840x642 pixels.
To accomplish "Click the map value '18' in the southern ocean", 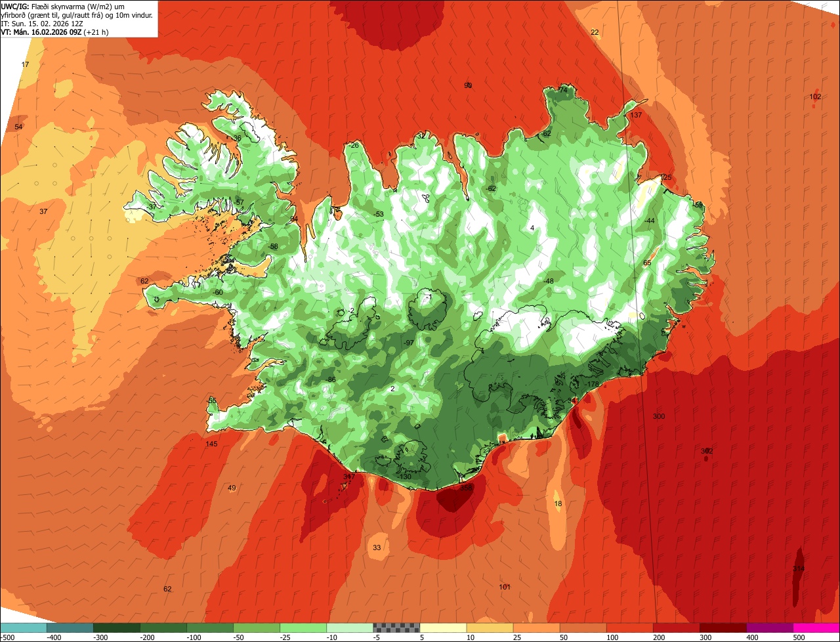I will coord(558,504).
